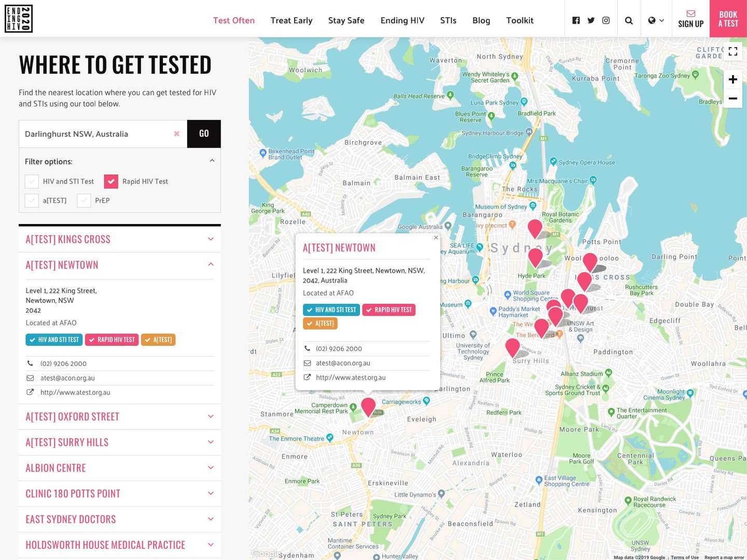Image resolution: width=747 pixels, height=560 pixels.
Task: Click the popup HIV and STI Test tag
Action: [331, 310]
